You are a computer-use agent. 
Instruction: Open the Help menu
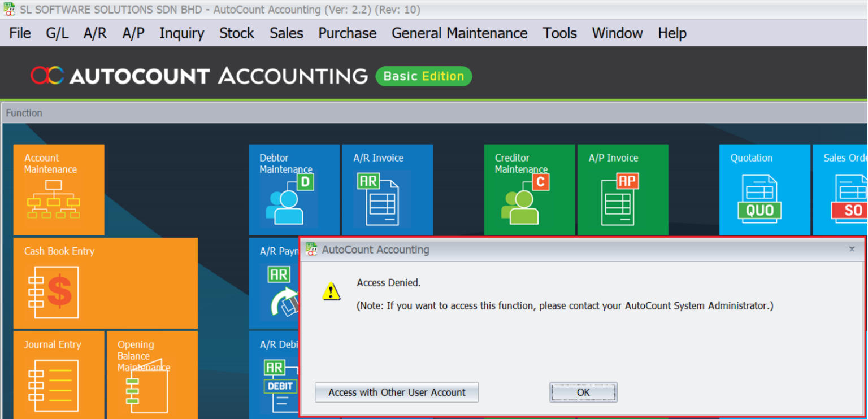(672, 33)
